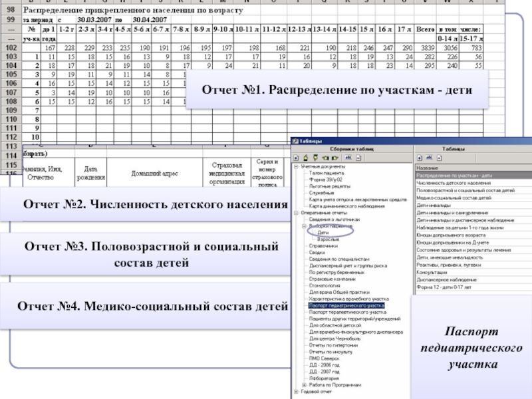Select Дети-инвалиды и санкурлечение row
The height and width of the screenshot is (399, 532).
coord(473,213)
